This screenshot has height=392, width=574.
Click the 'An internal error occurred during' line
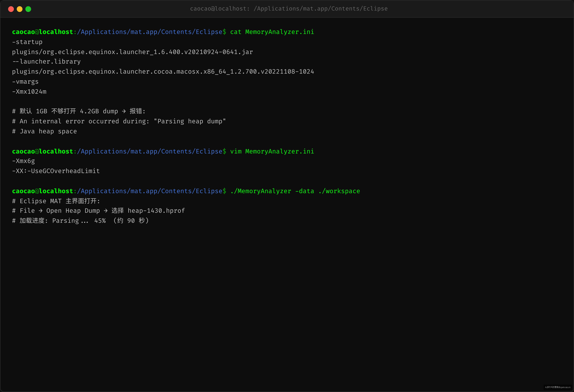(119, 121)
